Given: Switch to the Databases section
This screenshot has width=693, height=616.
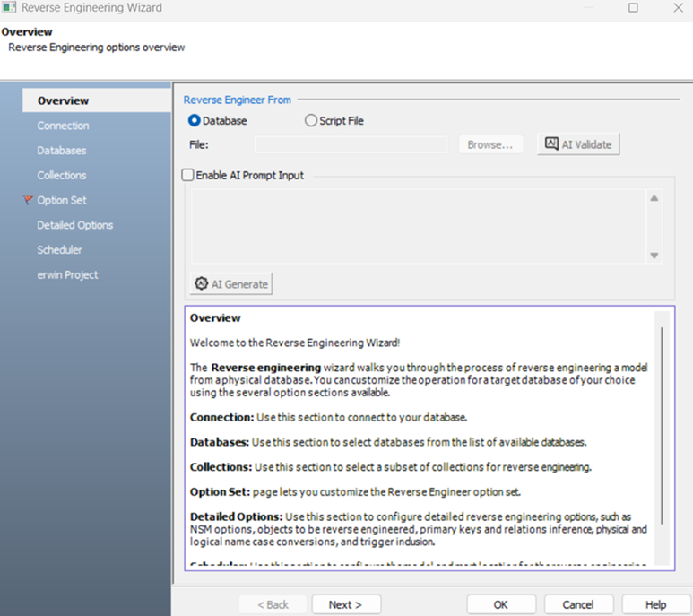Looking at the screenshot, I should pos(62,151).
